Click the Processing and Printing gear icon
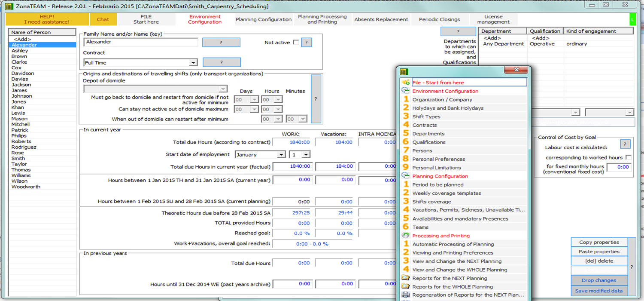The image size is (644, 301). [405, 236]
